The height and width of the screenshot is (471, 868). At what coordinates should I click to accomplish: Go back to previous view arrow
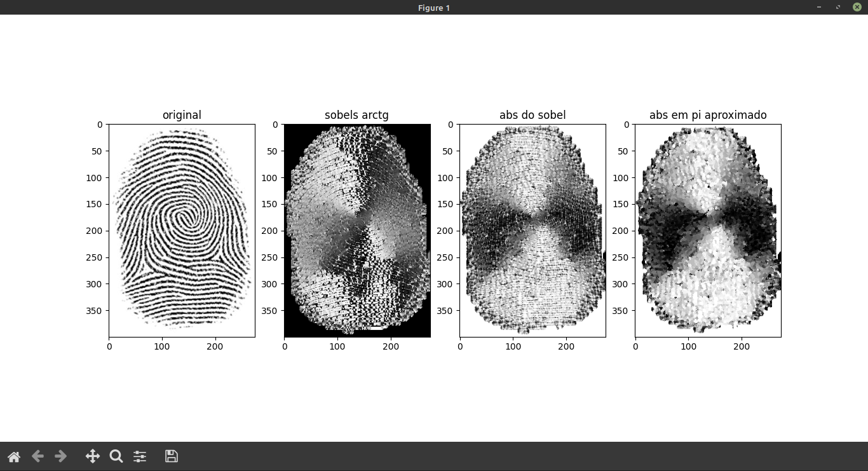(x=37, y=456)
